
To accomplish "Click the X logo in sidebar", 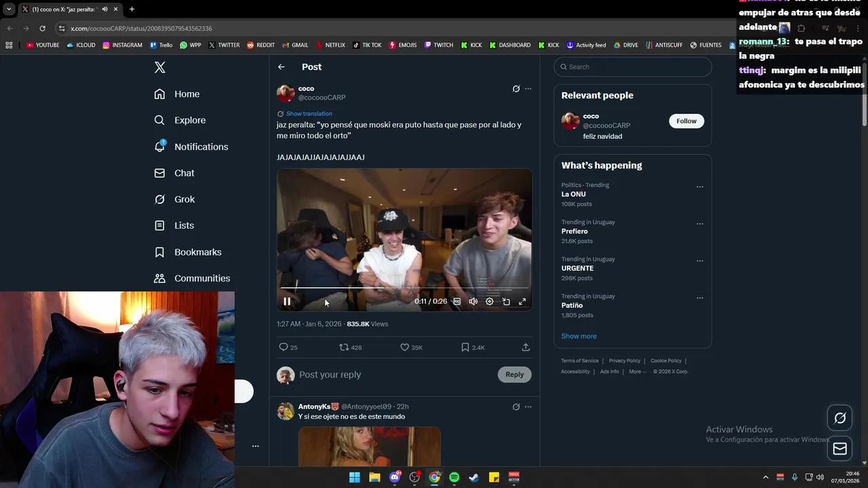I will pos(160,67).
